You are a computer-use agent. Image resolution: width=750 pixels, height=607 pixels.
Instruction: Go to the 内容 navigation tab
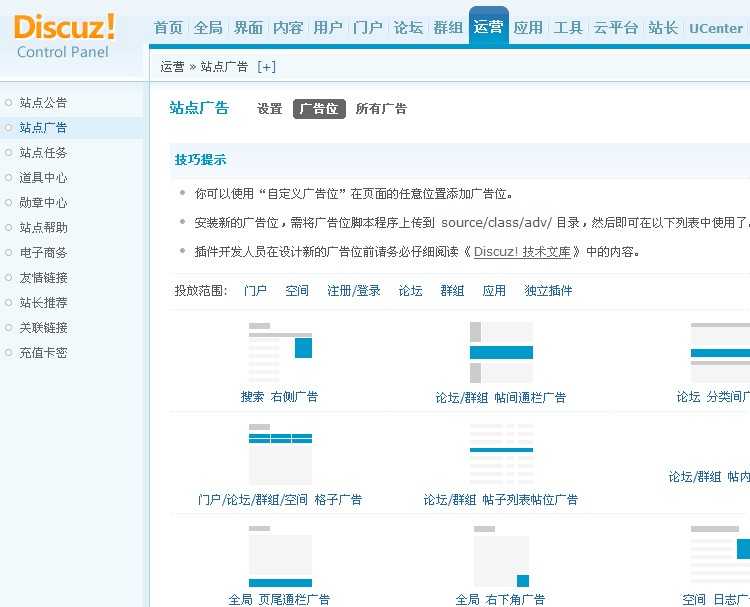[x=288, y=28]
